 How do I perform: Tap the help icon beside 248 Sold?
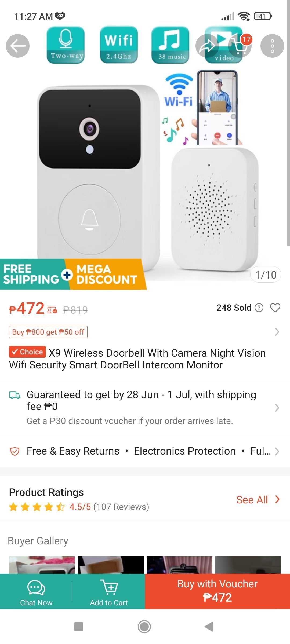pos(259,308)
